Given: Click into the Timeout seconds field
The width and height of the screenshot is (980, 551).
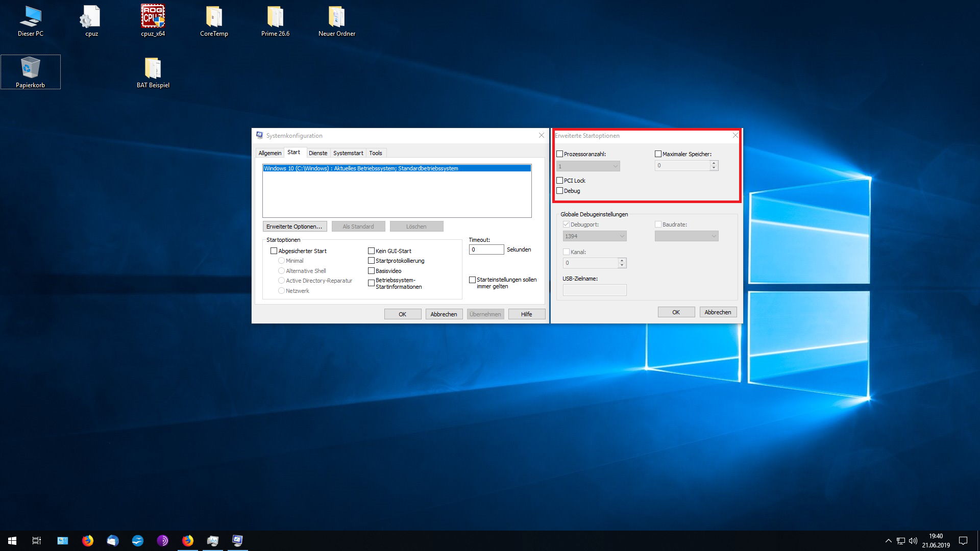Looking at the screenshot, I should coord(486,249).
